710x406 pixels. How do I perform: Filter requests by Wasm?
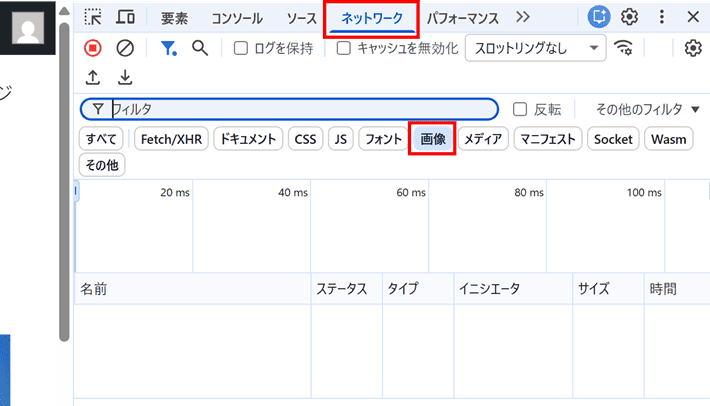coord(669,139)
